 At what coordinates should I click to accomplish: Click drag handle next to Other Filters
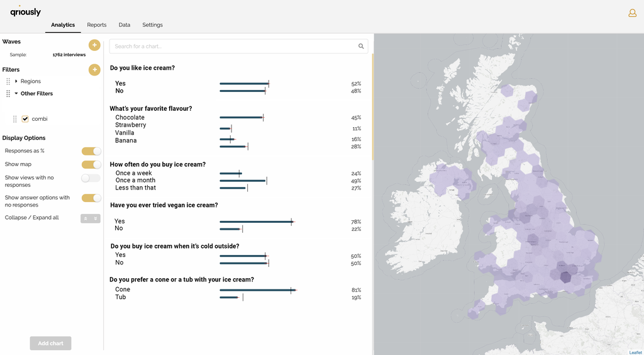8,94
